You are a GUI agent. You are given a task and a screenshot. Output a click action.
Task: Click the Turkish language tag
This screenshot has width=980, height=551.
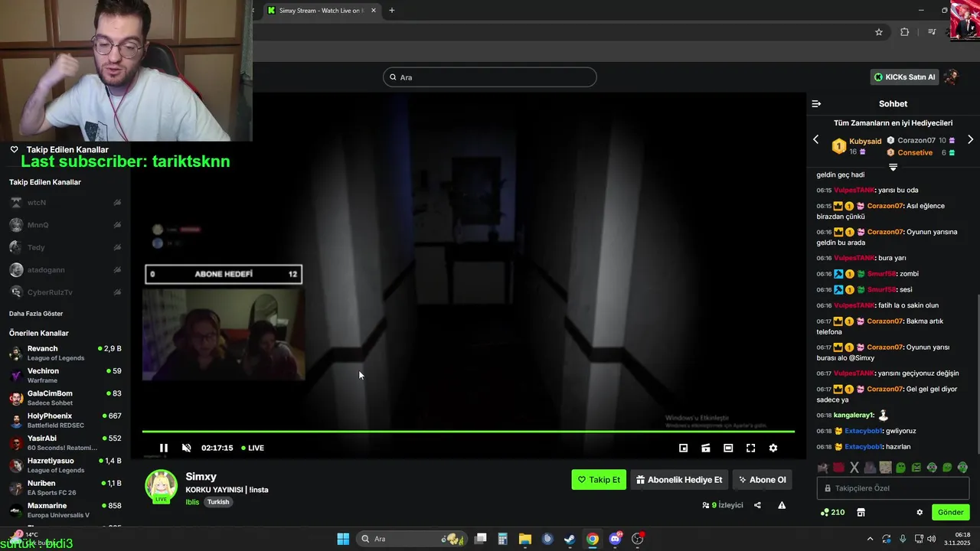pos(218,502)
